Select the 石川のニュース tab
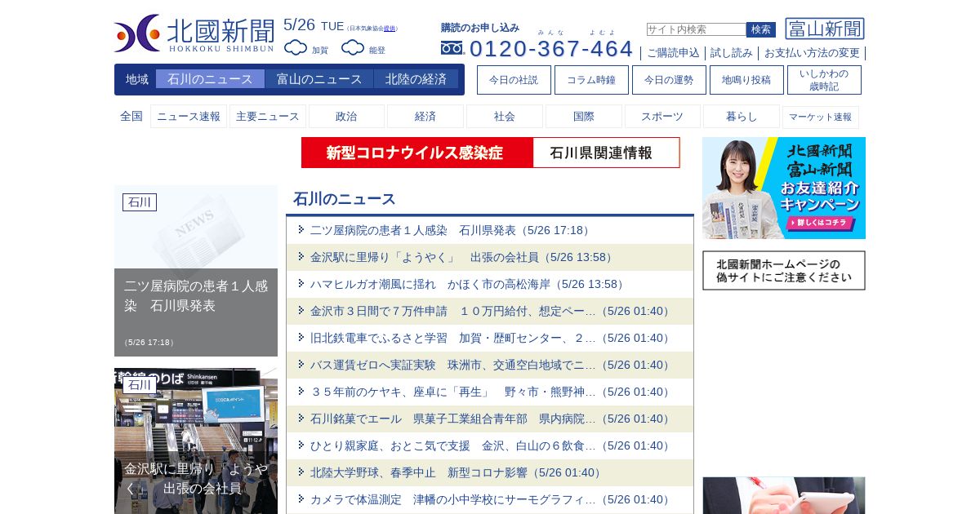 point(210,79)
